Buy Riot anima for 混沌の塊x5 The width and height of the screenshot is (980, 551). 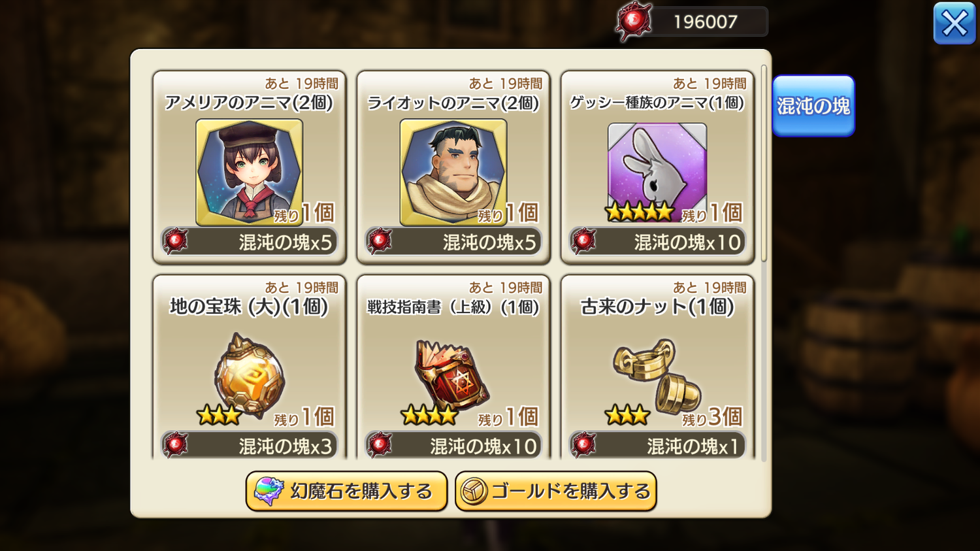[453, 242]
